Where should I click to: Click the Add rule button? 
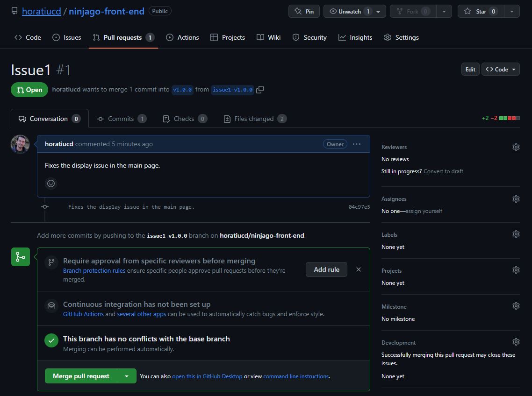[326, 269]
